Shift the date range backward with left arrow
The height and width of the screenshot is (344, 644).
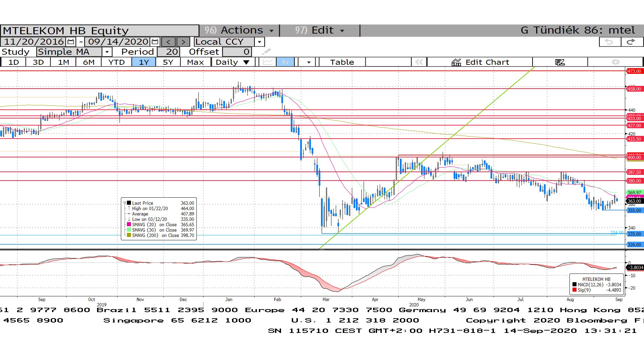click(168, 42)
